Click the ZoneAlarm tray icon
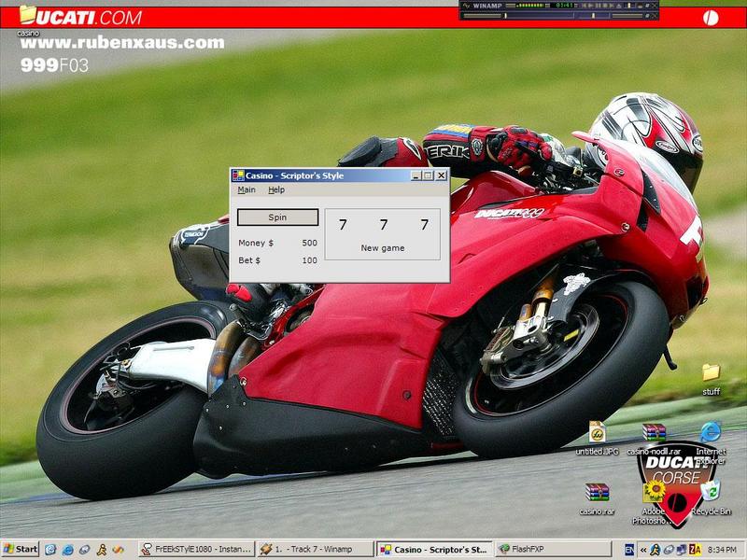747x560 pixels. 695,550
